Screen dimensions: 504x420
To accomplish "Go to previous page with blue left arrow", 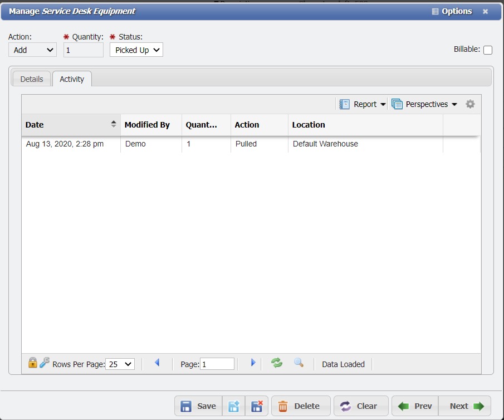I will point(157,363).
